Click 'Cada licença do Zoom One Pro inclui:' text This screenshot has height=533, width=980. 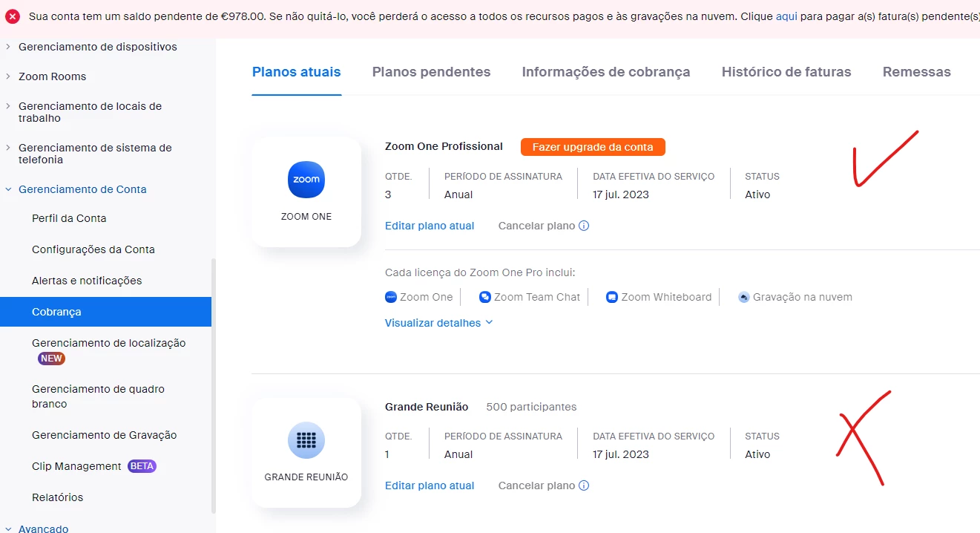click(x=480, y=272)
